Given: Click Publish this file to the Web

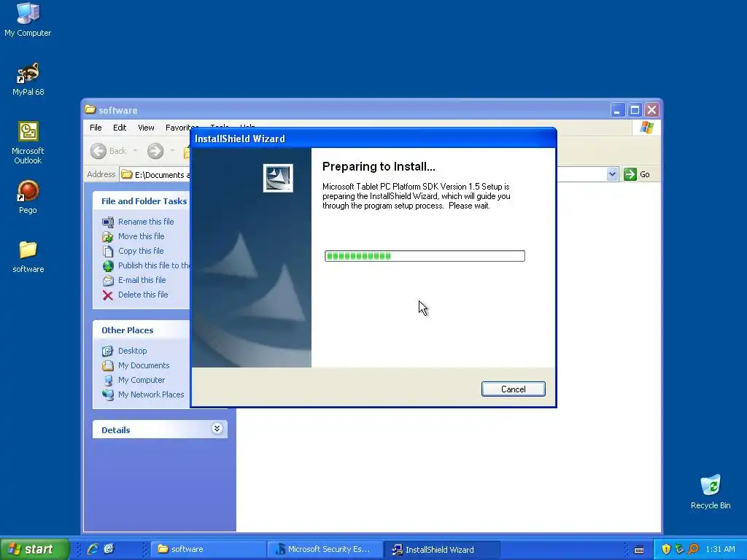Looking at the screenshot, I should [x=154, y=265].
